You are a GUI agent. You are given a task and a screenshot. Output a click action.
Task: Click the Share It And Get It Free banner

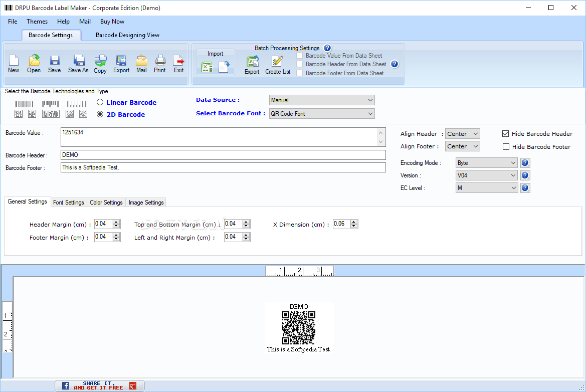[100, 385]
